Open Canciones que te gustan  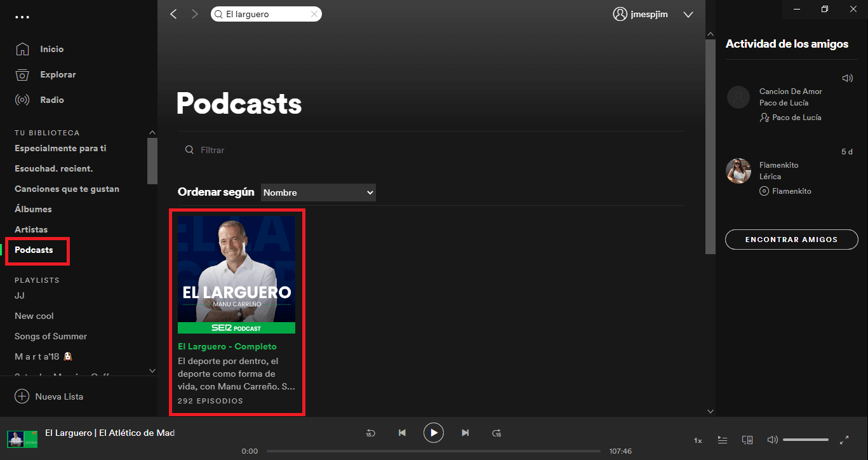point(67,189)
